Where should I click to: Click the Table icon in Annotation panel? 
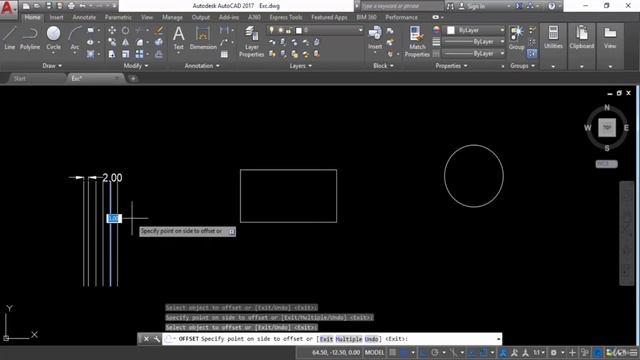(x=224, y=54)
